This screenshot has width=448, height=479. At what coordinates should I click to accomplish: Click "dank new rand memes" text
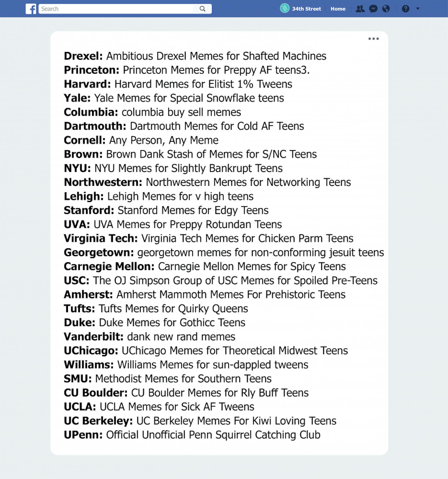click(x=181, y=337)
